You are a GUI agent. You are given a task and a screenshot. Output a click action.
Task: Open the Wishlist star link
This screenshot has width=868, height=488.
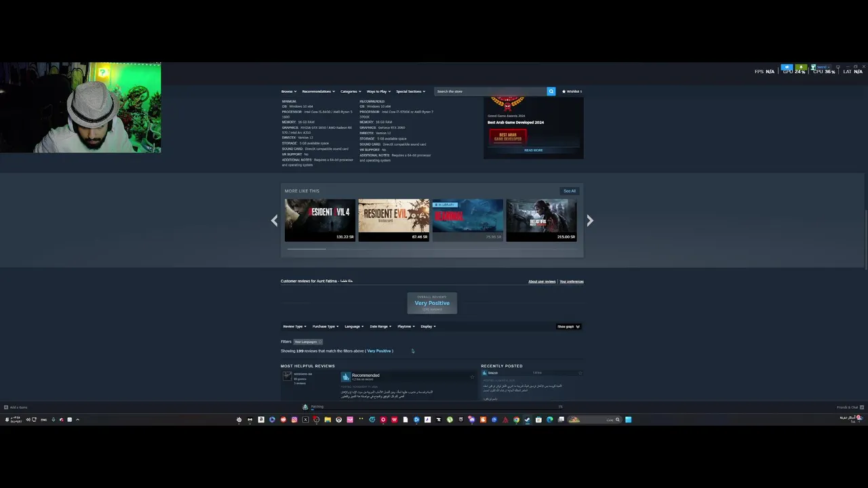pos(572,91)
